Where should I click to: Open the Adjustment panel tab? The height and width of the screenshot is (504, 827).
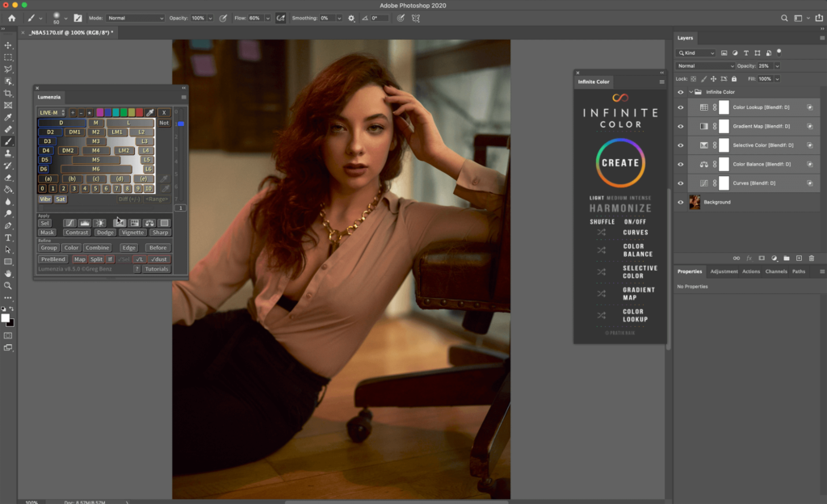click(x=724, y=271)
